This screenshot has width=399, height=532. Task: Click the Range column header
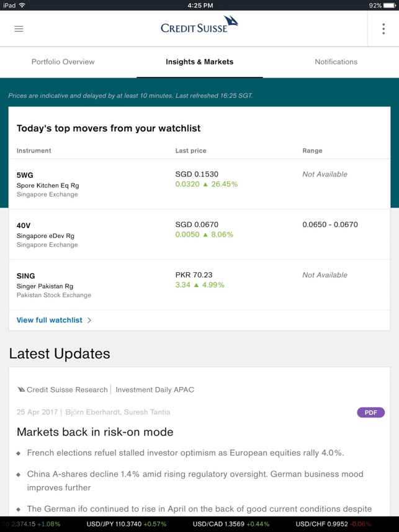312,151
